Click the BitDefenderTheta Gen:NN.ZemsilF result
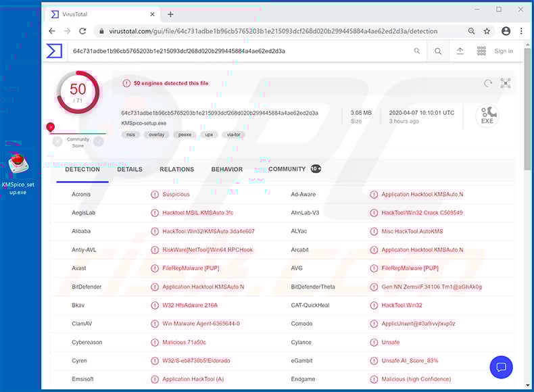534x392 pixels. (431, 287)
